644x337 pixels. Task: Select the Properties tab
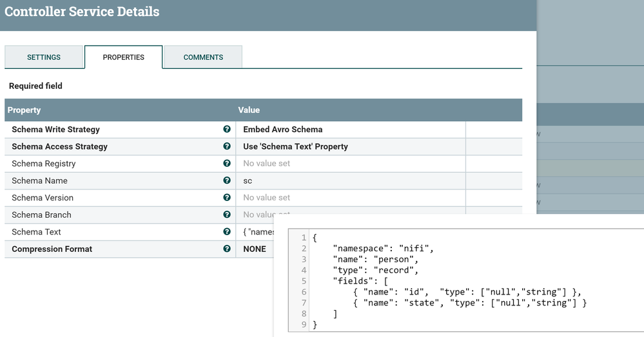pos(123,57)
